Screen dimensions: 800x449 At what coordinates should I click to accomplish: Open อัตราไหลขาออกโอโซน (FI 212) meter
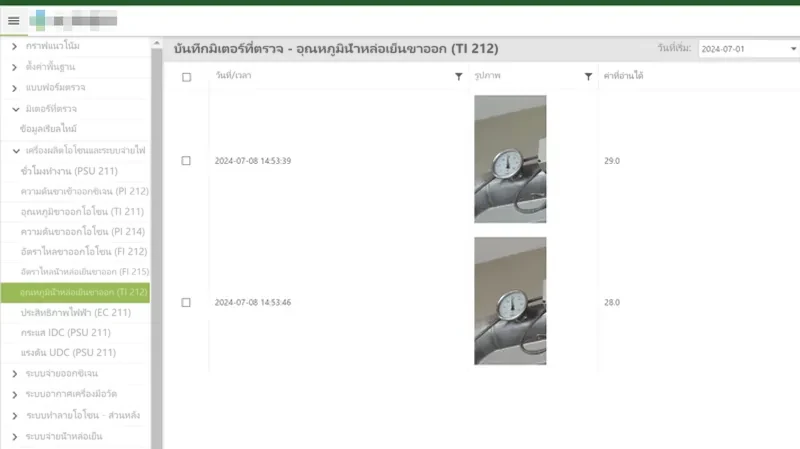click(x=84, y=252)
